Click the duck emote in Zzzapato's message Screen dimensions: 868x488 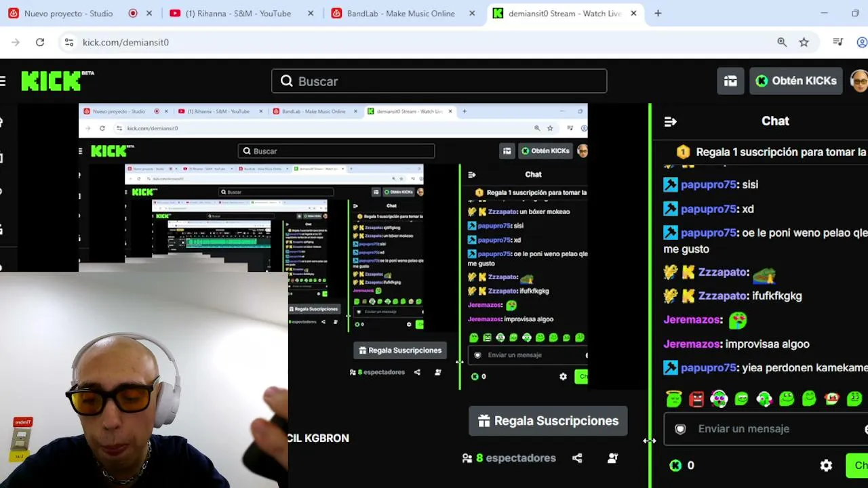click(x=764, y=273)
